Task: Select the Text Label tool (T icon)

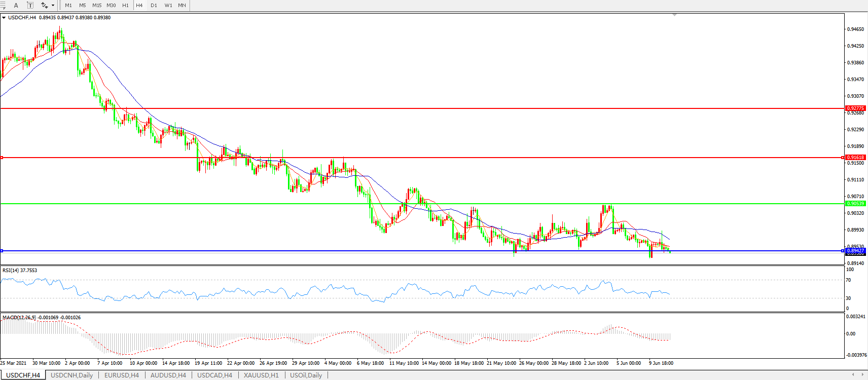Action: point(30,5)
